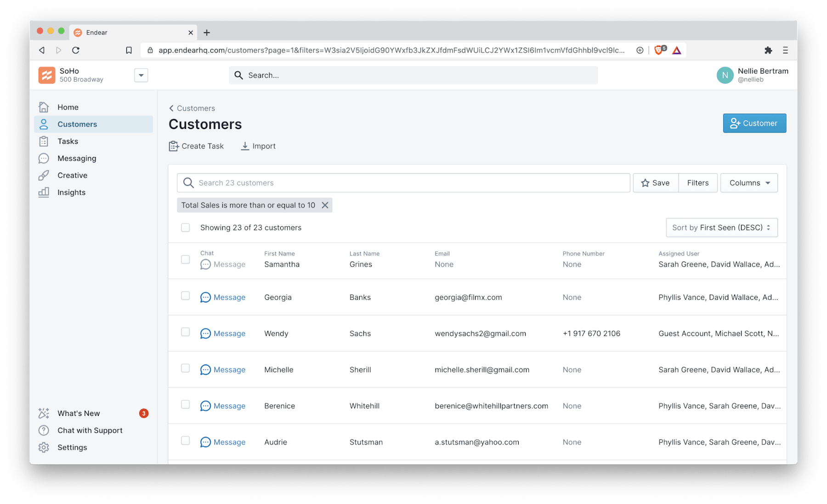Message Wendy Sachs
The width and height of the screenshot is (827, 504).
(223, 333)
